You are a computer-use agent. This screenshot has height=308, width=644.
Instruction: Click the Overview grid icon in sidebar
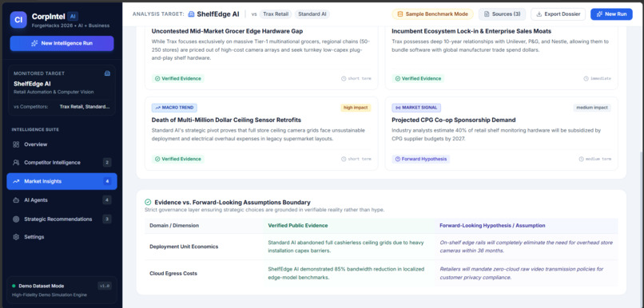tap(16, 144)
